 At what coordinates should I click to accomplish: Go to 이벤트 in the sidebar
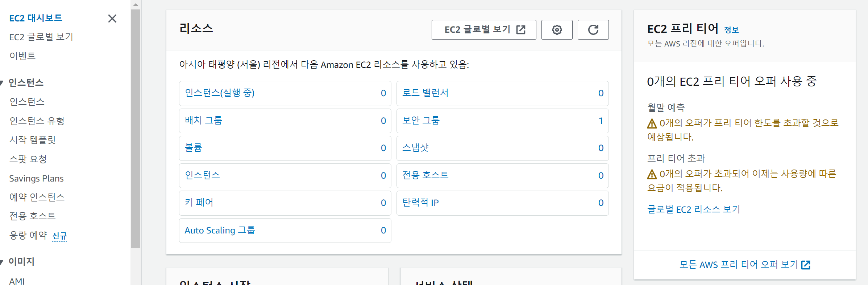coord(22,56)
